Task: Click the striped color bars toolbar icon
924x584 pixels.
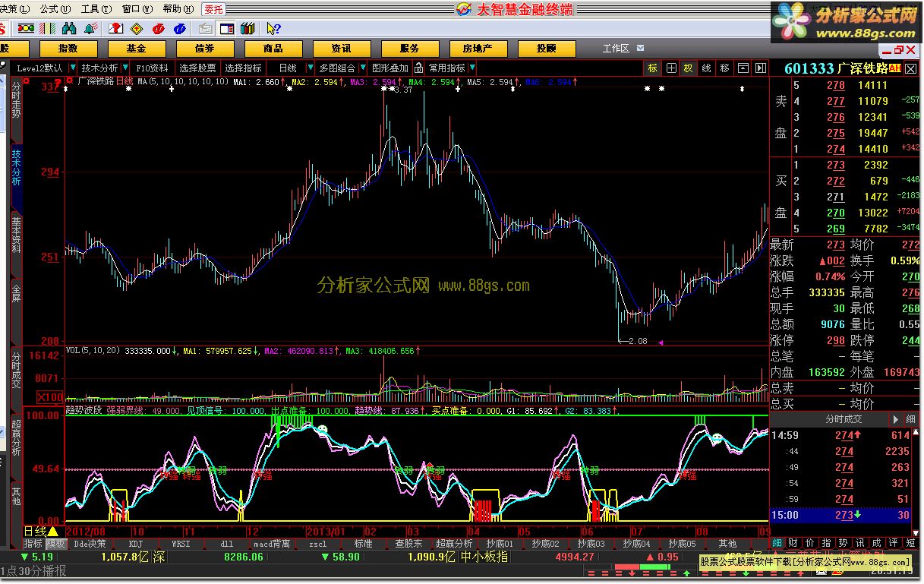Action: (x=48, y=28)
